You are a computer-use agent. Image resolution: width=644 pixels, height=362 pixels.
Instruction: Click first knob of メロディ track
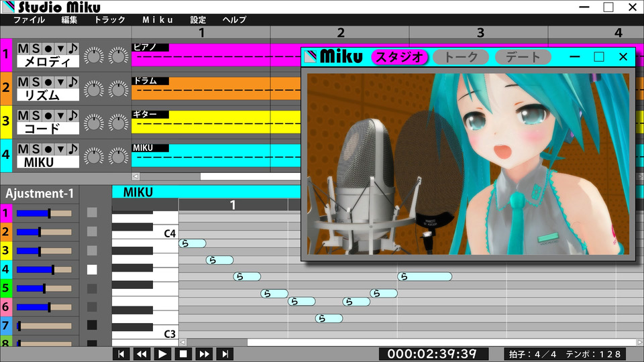pos(94,56)
